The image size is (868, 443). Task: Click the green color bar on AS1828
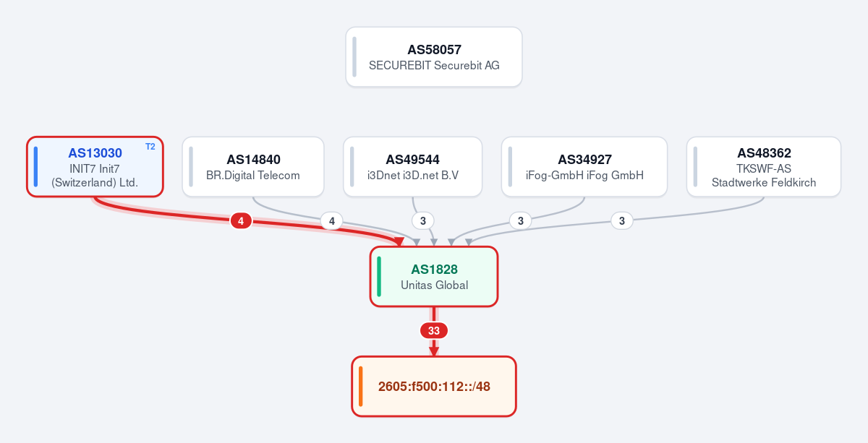[x=378, y=277]
